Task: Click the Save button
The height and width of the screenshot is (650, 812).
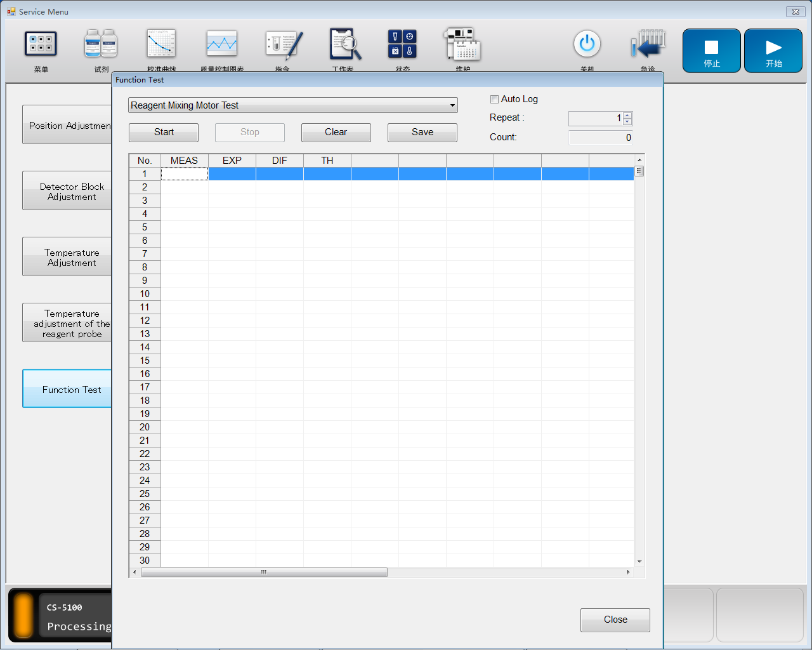Action: pos(422,132)
